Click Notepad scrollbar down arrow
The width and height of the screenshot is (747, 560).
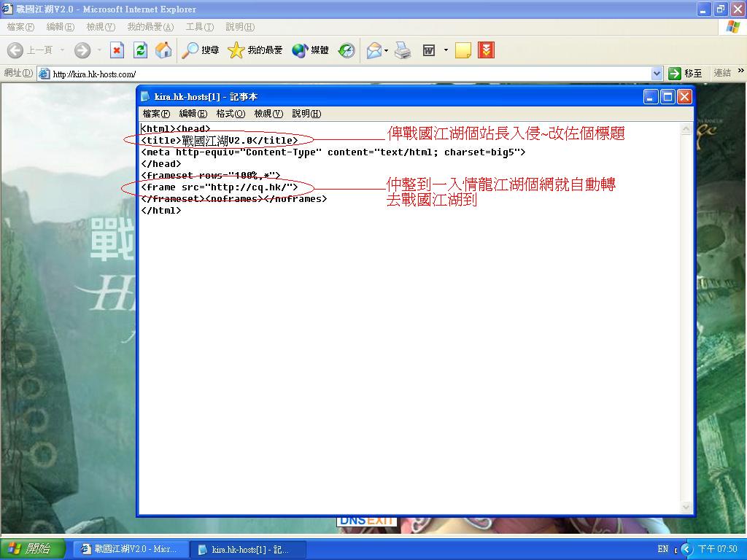(x=686, y=507)
